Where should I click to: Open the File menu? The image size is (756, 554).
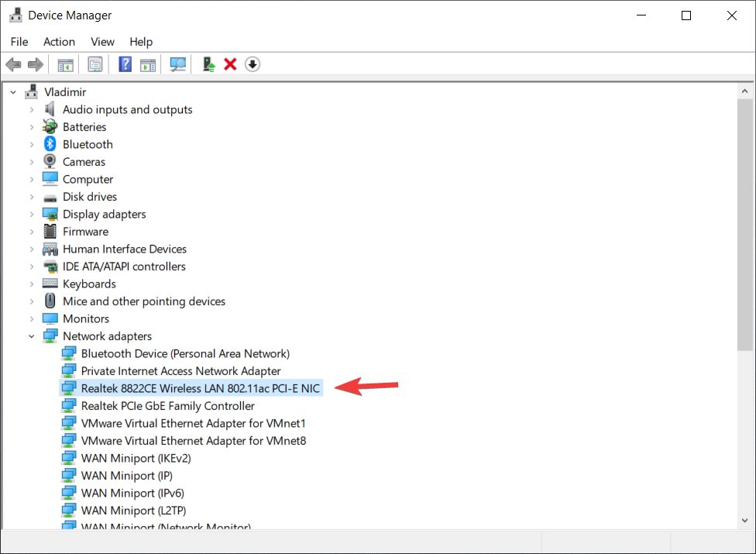19,42
